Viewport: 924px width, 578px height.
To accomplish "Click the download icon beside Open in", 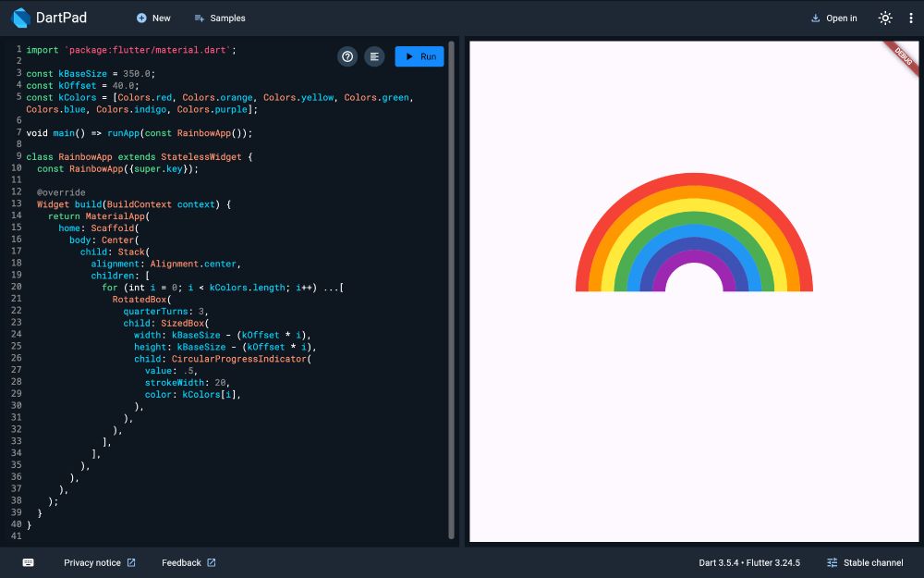I will point(816,18).
